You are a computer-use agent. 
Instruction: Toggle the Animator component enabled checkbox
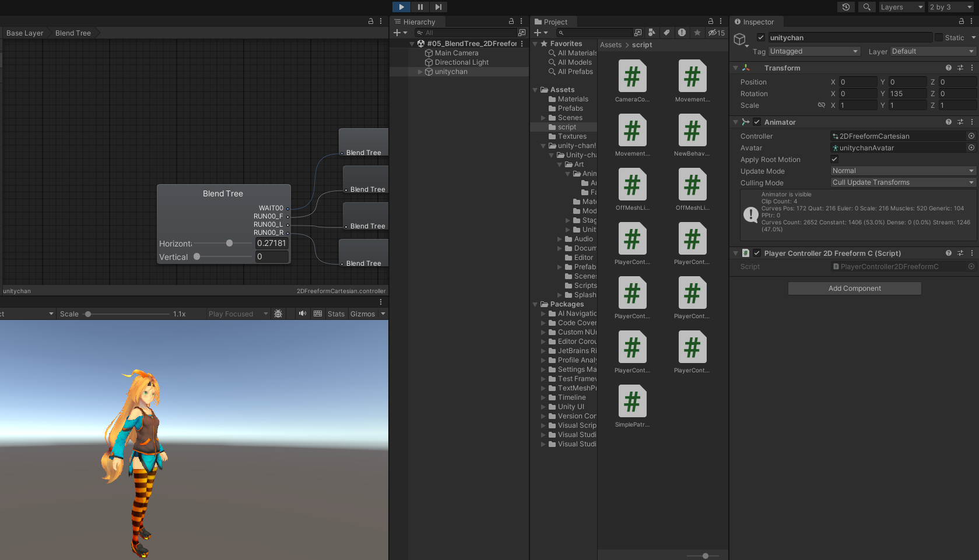tap(757, 122)
